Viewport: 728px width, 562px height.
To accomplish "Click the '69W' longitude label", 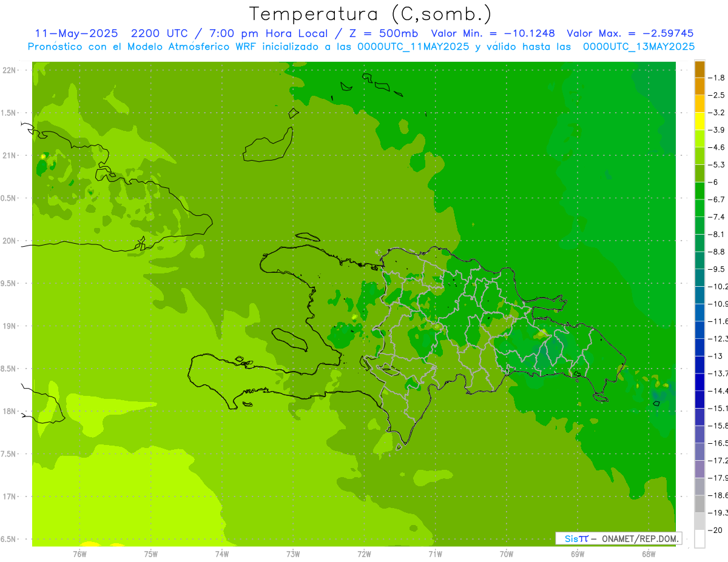I will (578, 554).
